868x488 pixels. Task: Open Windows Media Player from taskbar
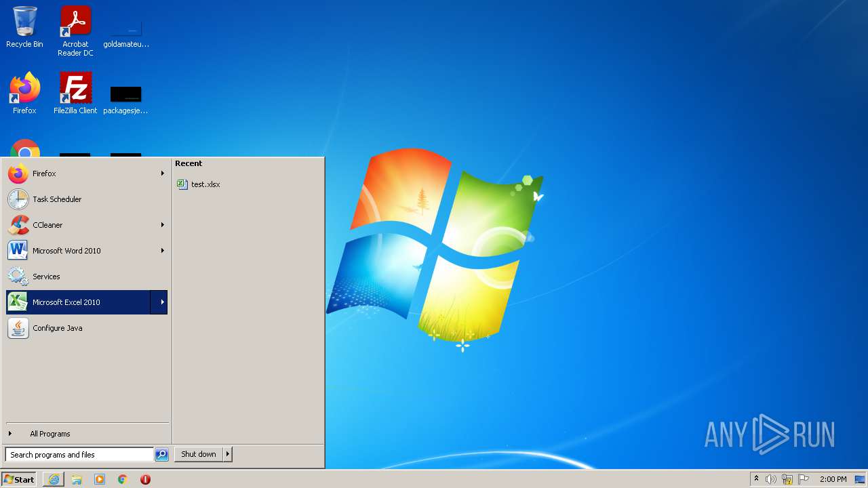coord(100,479)
